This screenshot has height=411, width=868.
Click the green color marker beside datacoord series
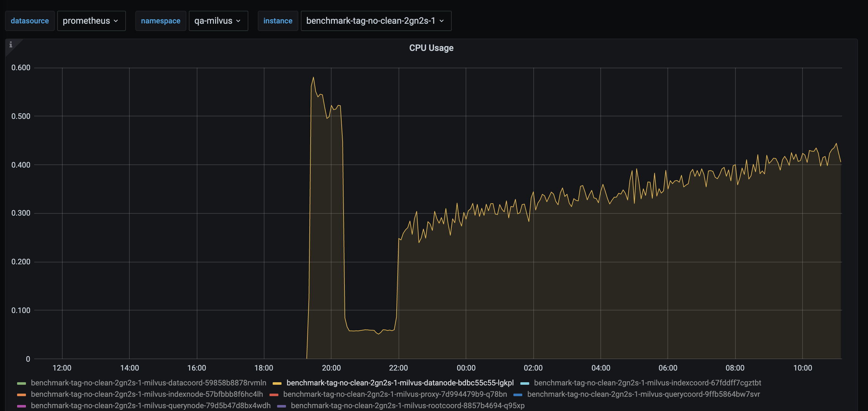[22, 383]
